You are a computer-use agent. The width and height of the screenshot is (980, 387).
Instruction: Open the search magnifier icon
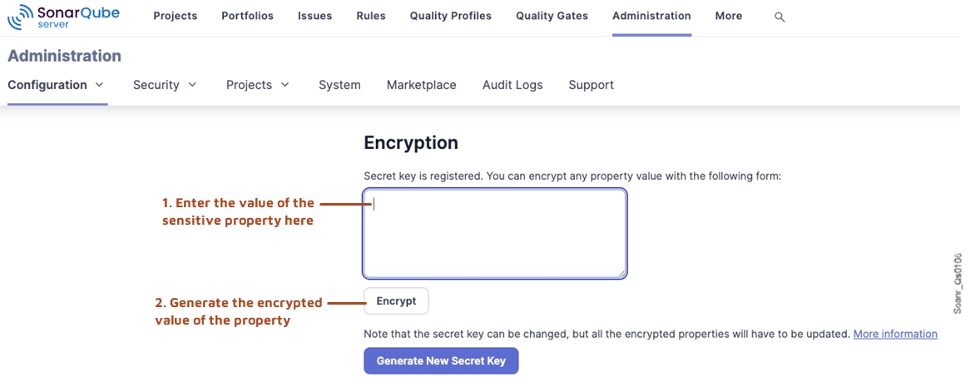pos(780,17)
